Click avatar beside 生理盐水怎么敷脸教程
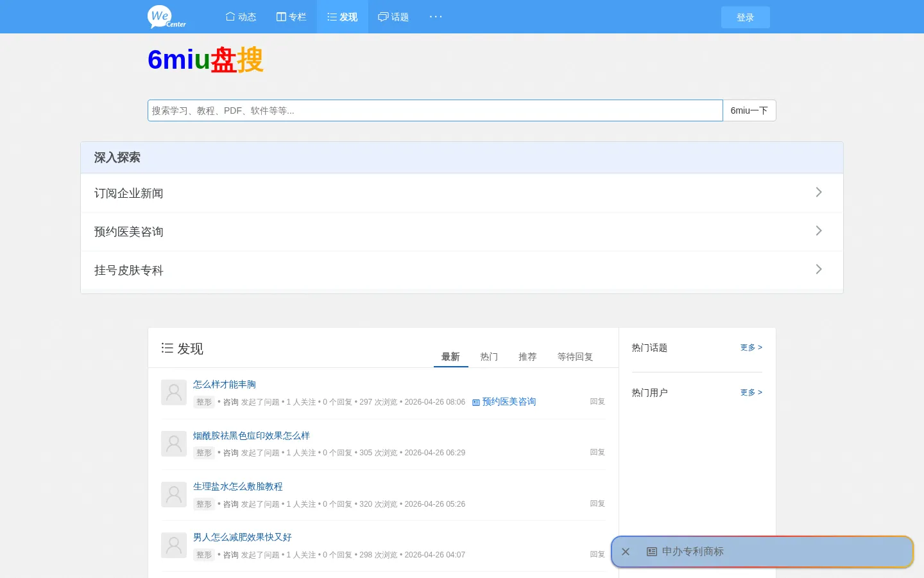Screen dimensions: 924x578 point(174,495)
